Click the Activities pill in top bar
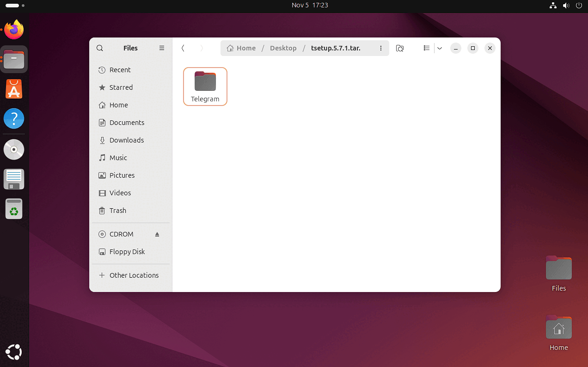This screenshot has width=588, height=367. coord(15,6)
